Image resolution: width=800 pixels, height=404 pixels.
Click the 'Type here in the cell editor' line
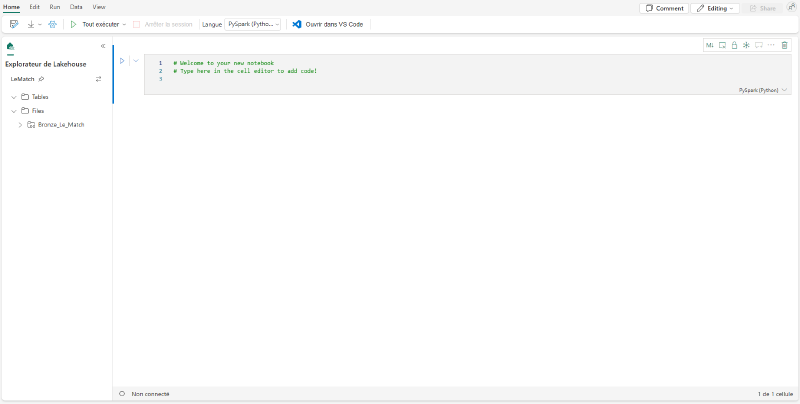(x=245, y=71)
